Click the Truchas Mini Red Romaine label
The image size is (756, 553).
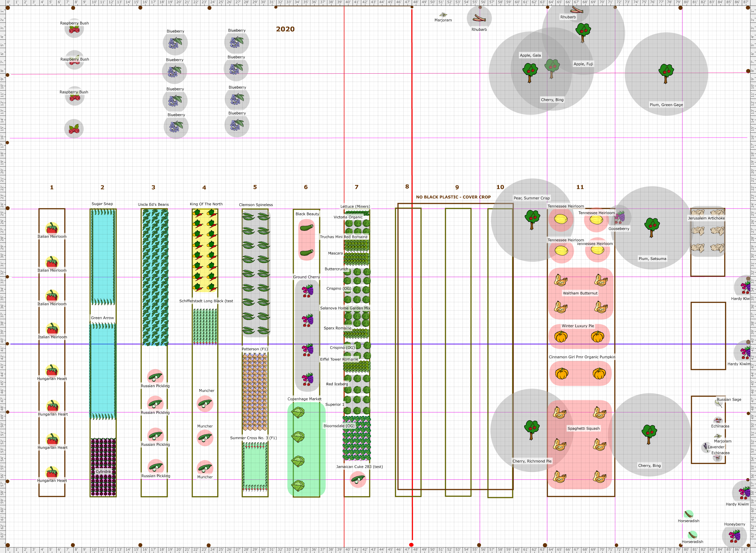click(343, 237)
